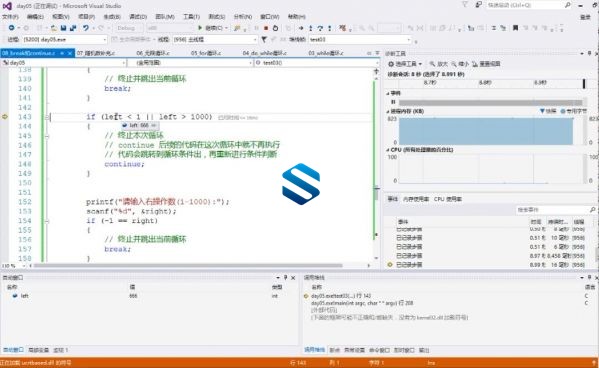
Task: Collapse code block at line 154
Action: [47, 221]
